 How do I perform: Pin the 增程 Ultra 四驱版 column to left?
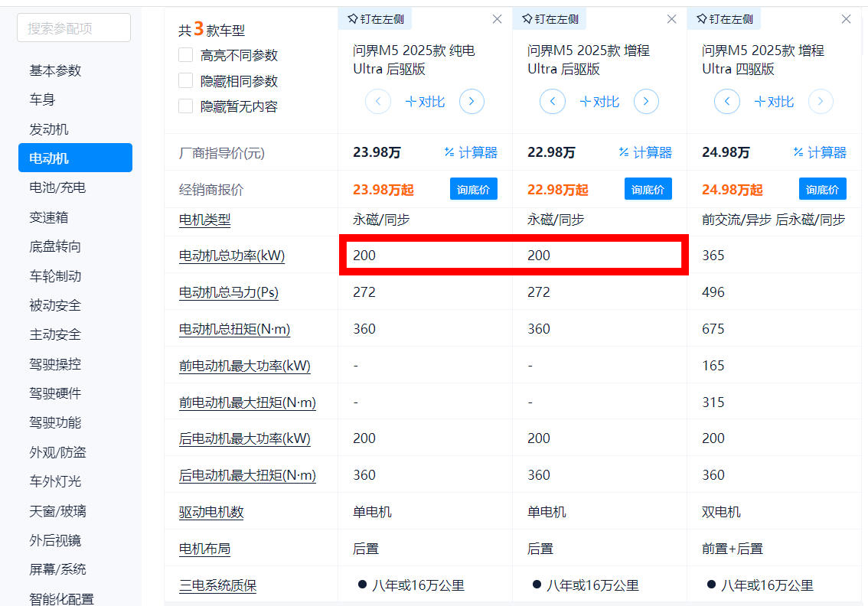pyautogui.click(x=724, y=19)
